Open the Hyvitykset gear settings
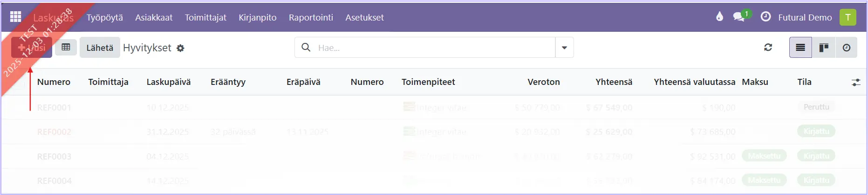Viewport: 868px width, 195px height. [181, 48]
